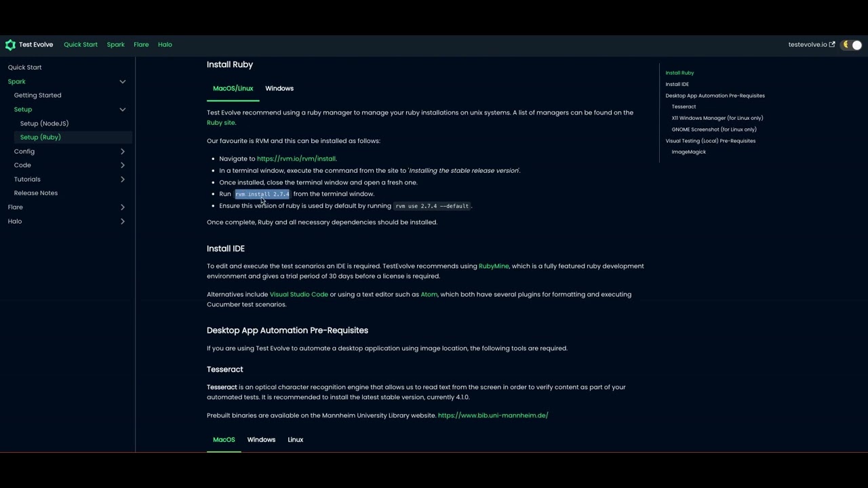
Task: Select Setup (Ruby) in the sidebar
Action: point(41,138)
